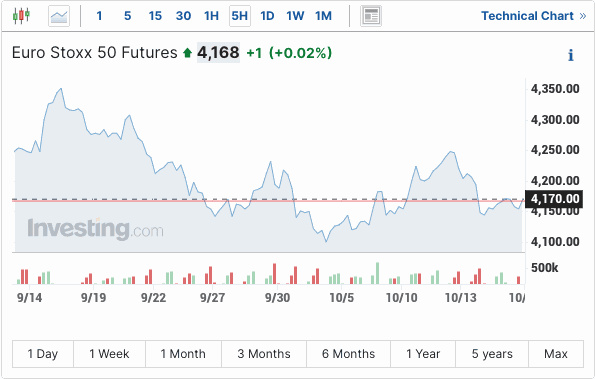595x379 pixels.
Task: Switch to candlestick chart type
Action: [21, 16]
